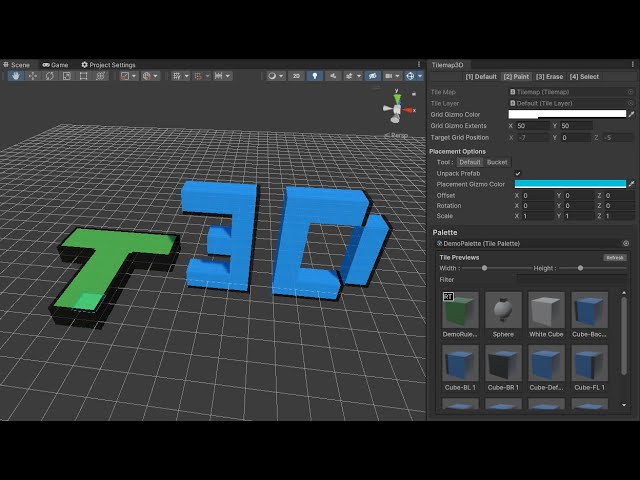Open grid visibility dropdown arrow
The image size is (640, 480).
pyautogui.click(x=187, y=76)
